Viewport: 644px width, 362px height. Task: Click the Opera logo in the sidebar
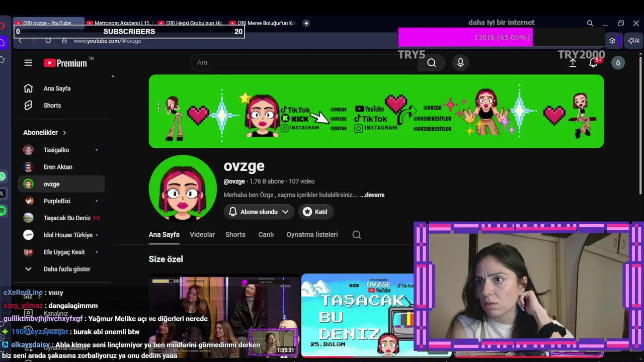point(2,26)
